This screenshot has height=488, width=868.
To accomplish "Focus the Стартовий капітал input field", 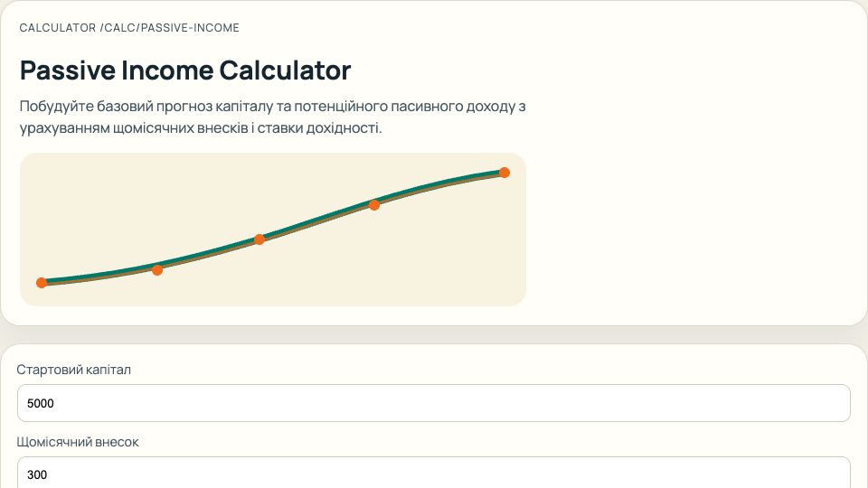I will (434, 403).
